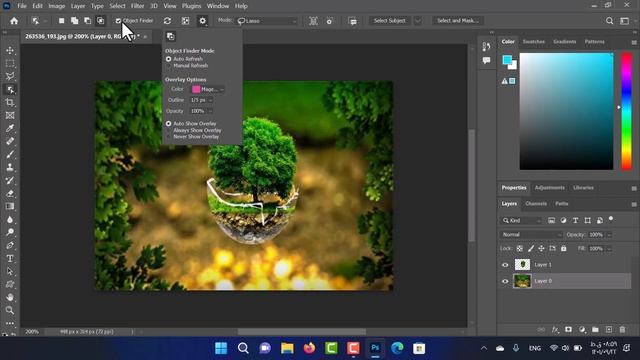Choose Never Show Overlay option
The width and height of the screenshot is (640, 360).
point(169,137)
